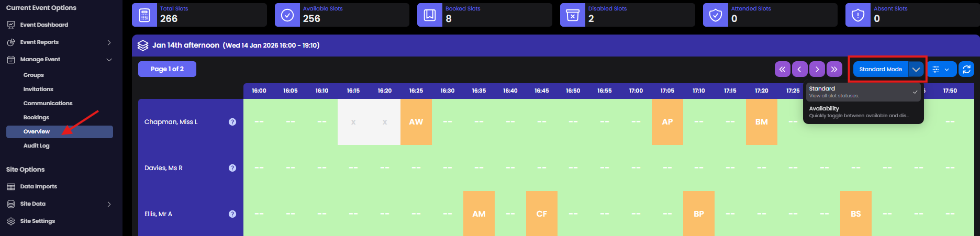Click the Site Settings gear icon
The width and height of the screenshot is (980, 236).
pyautogui.click(x=11, y=221)
